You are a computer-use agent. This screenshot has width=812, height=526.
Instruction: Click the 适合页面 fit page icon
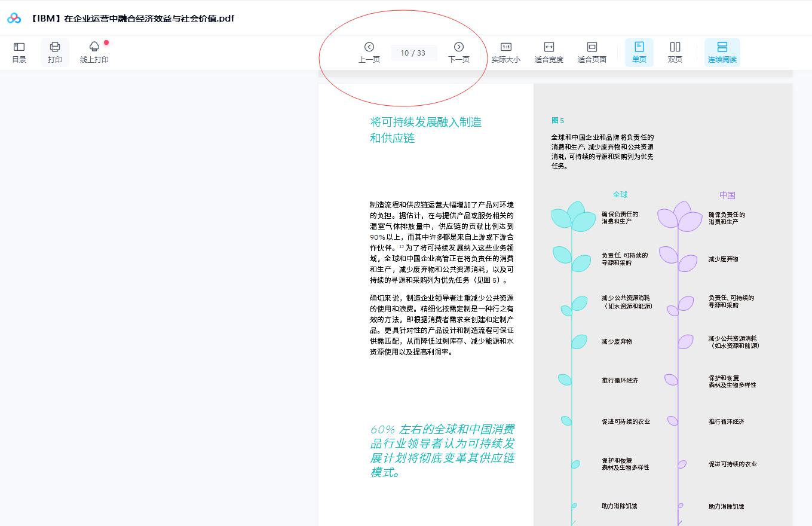pyautogui.click(x=592, y=52)
